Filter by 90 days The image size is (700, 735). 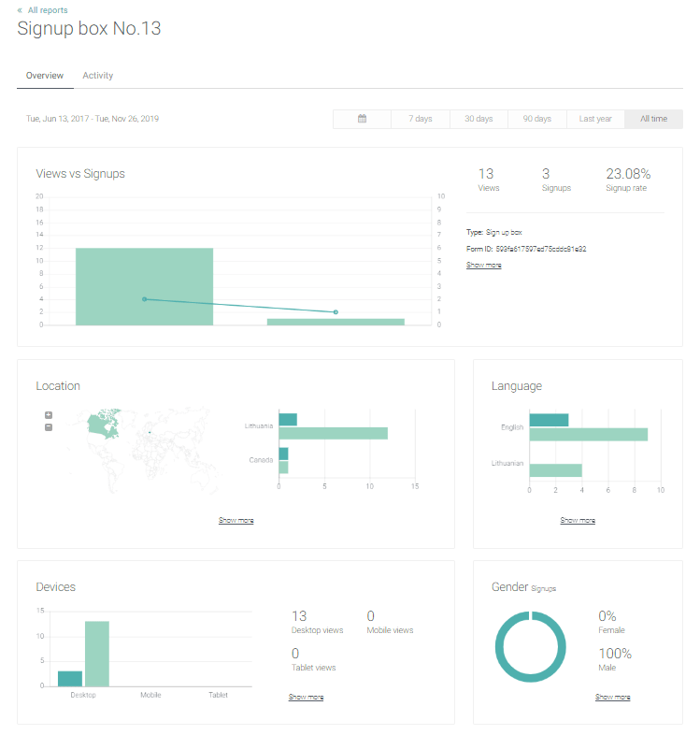537,119
